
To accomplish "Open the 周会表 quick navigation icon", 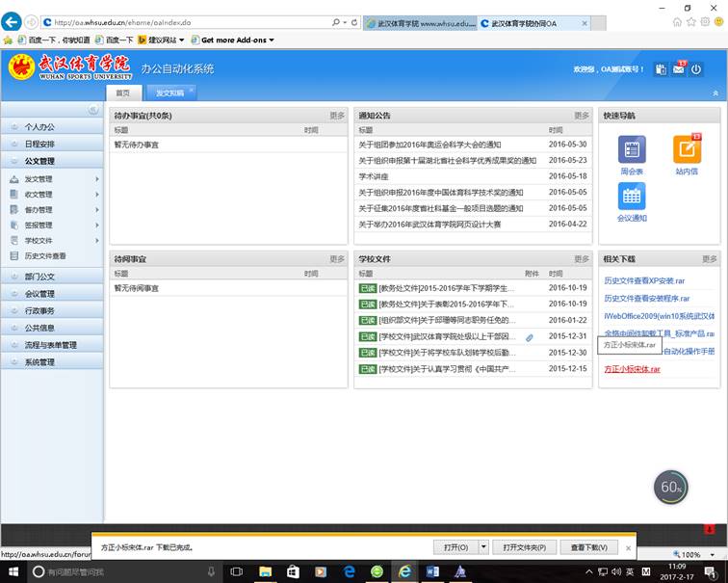I will pyautogui.click(x=632, y=149).
